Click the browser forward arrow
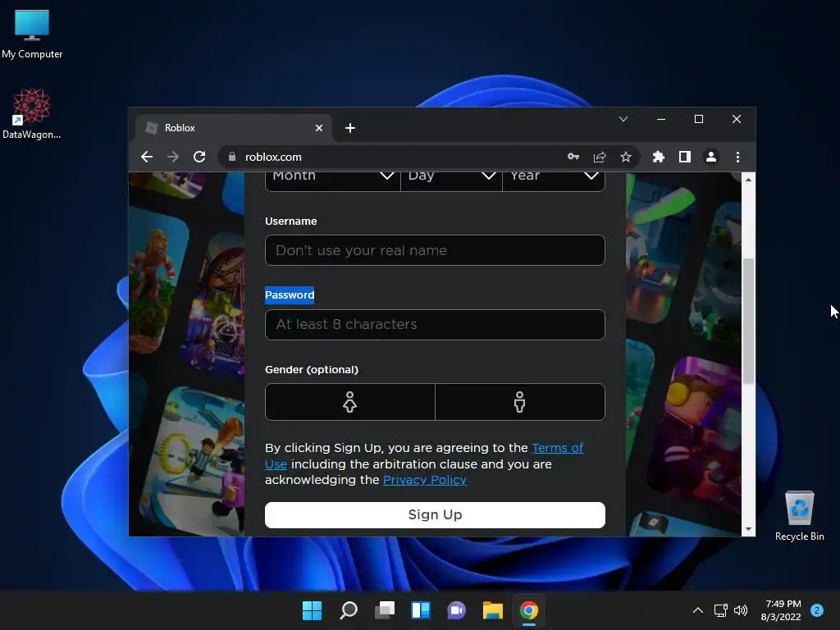The height and width of the screenshot is (630, 840). click(x=173, y=157)
